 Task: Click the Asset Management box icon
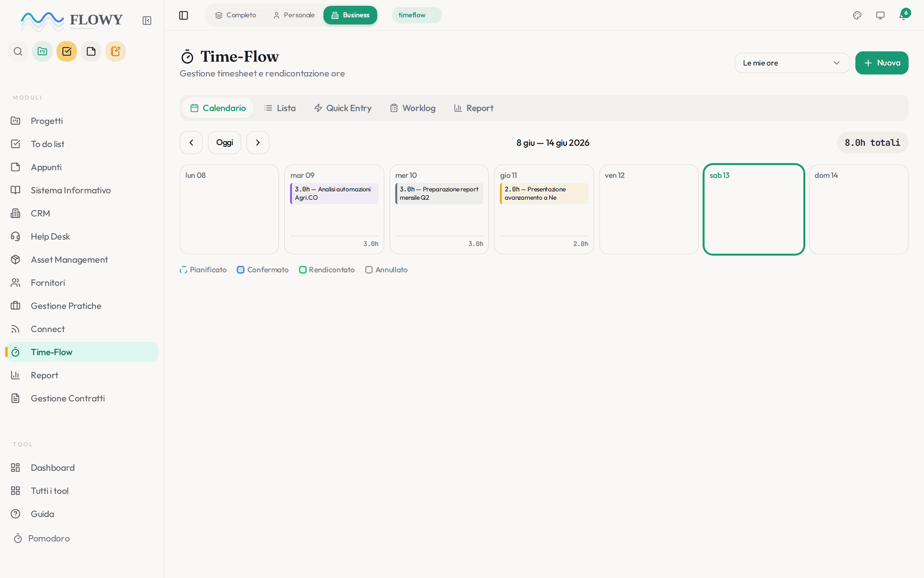coord(15,259)
